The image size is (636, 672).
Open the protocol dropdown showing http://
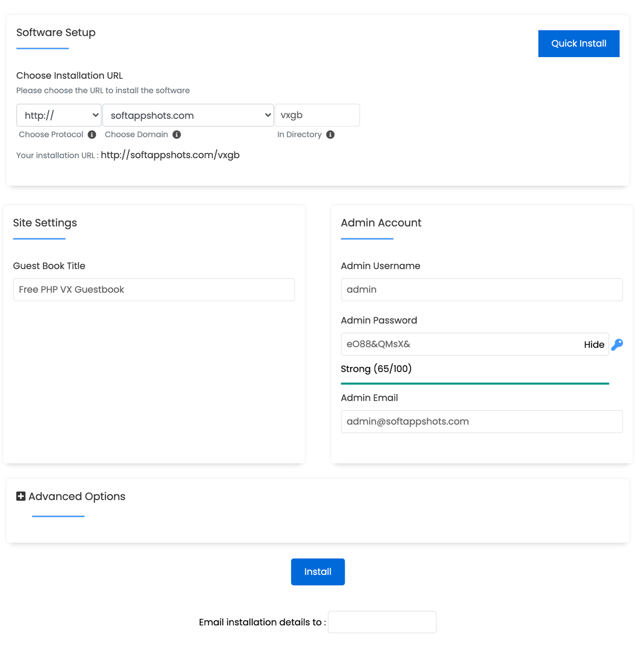coord(59,115)
